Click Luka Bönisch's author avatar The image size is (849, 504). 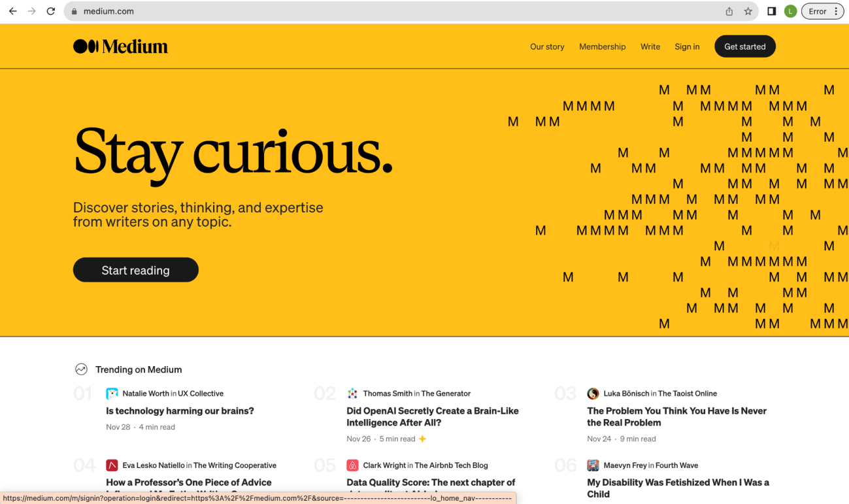click(593, 394)
